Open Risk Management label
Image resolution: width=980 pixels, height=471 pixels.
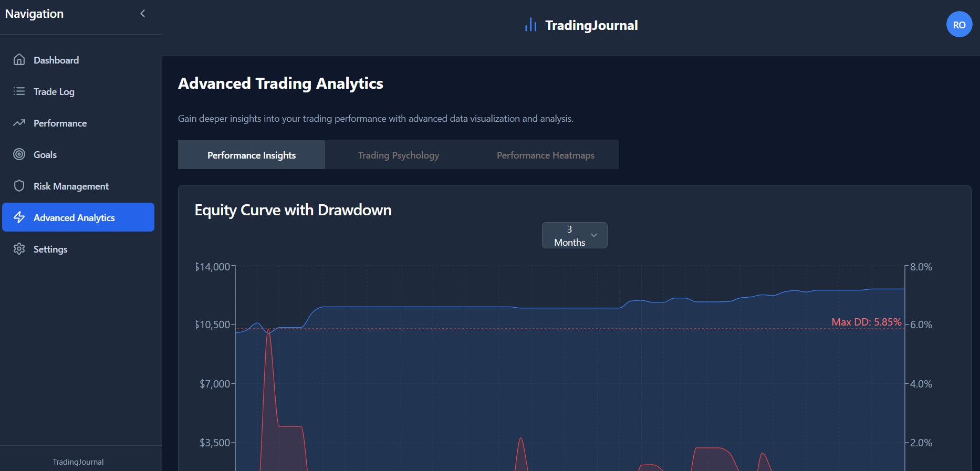[71, 186]
